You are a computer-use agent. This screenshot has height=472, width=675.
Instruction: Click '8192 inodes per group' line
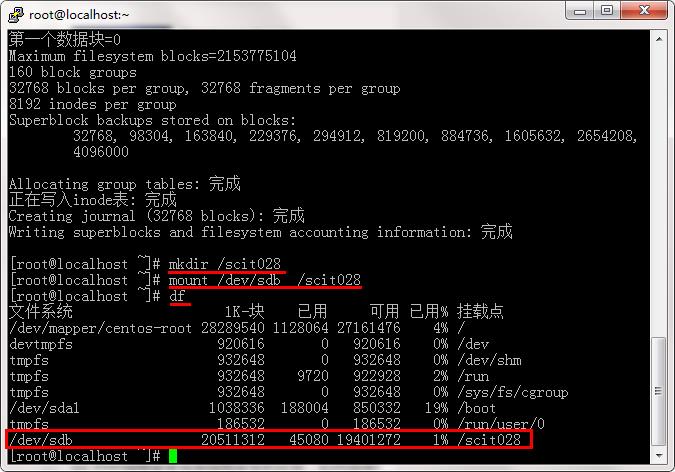pyautogui.click(x=93, y=104)
